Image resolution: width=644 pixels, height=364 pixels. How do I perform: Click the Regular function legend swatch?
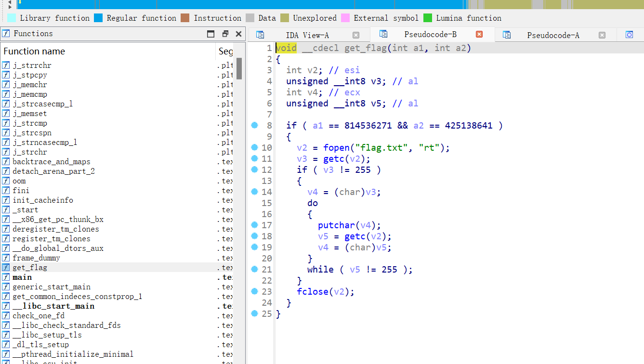click(x=98, y=18)
